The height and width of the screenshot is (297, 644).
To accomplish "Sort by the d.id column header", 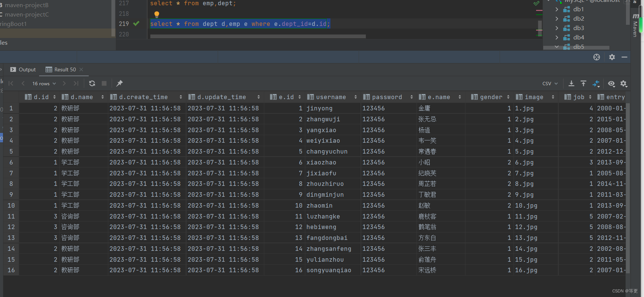I will click(x=40, y=97).
